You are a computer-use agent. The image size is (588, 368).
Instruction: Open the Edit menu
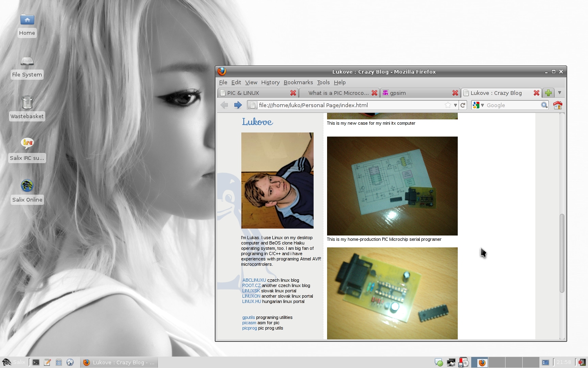236,82
